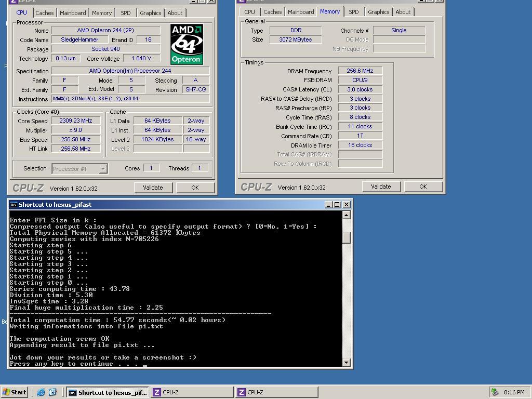Viewport: 532px width, 399px height.
Task: Click the 1.640 V core voltage value
Action: click(x=141, y=58)
